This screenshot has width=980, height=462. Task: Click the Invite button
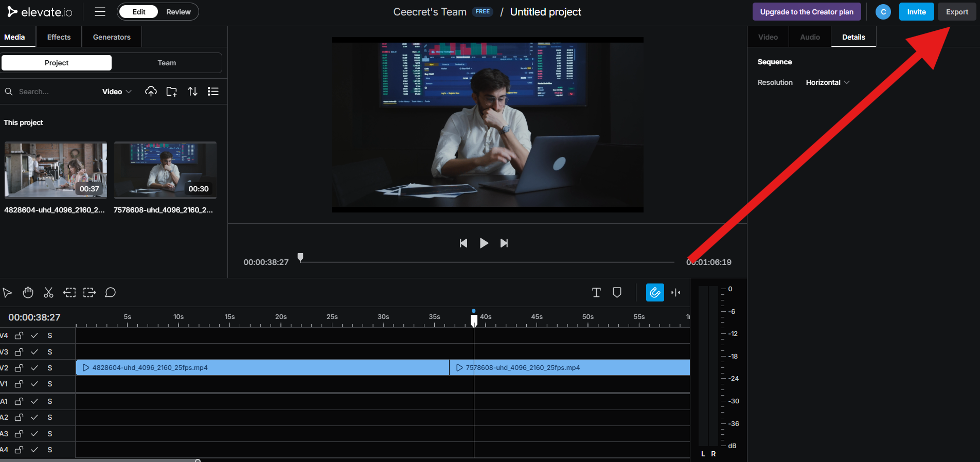(916, 12)
